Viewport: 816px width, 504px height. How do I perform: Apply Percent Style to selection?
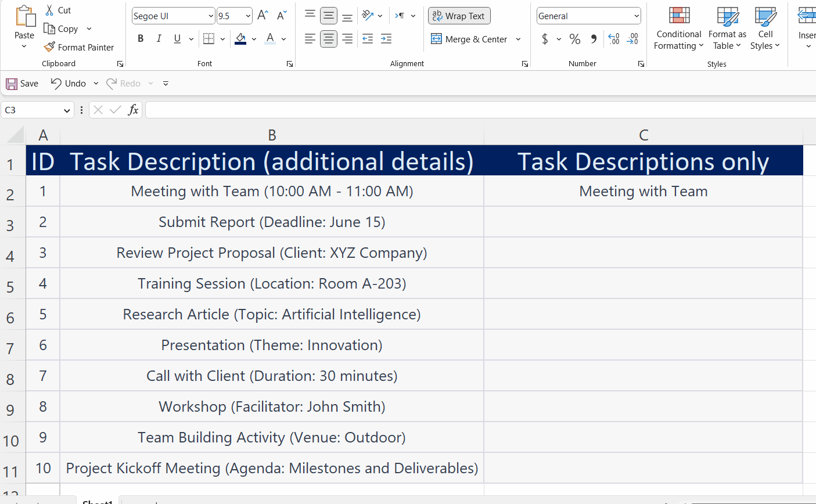(x=574, y=39)
